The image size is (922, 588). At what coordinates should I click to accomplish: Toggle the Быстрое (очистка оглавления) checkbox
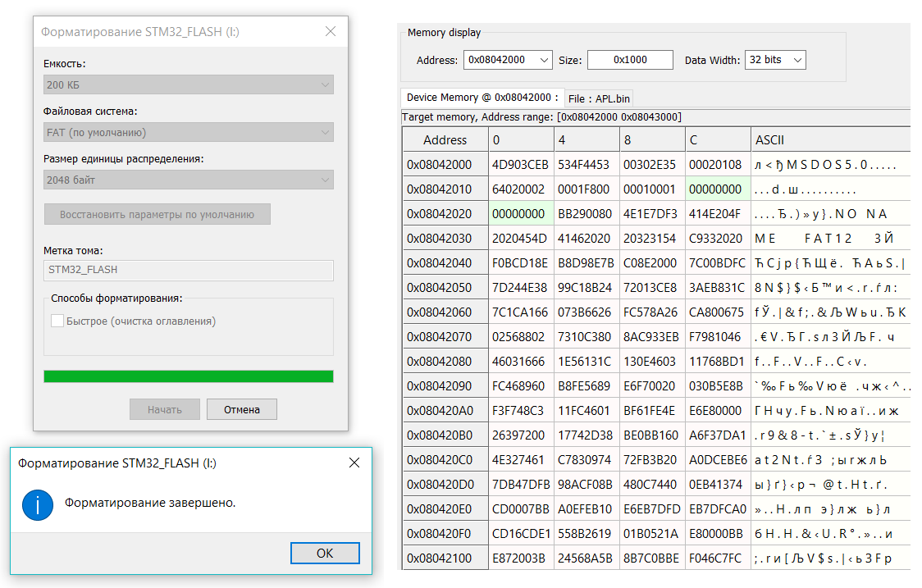click(x=57, y=321)
